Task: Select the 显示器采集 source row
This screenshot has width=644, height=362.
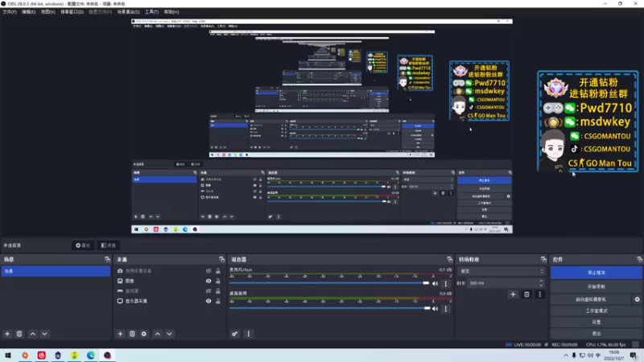Action: (x=169, y=301)
